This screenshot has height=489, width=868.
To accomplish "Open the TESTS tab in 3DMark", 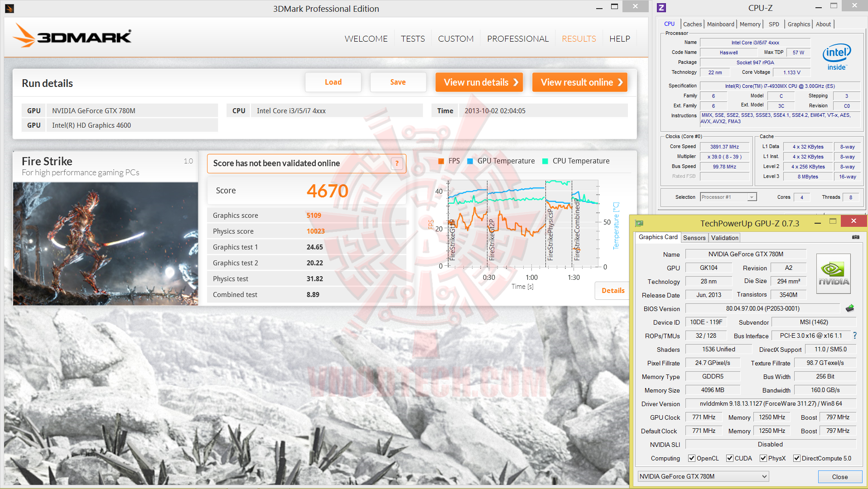I will (413, 39).
